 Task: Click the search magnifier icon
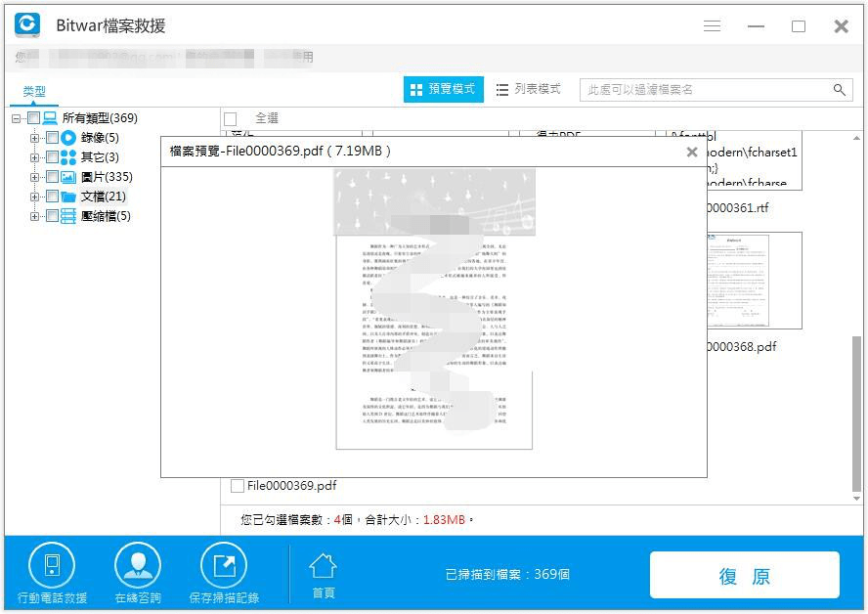click(840, 90)
